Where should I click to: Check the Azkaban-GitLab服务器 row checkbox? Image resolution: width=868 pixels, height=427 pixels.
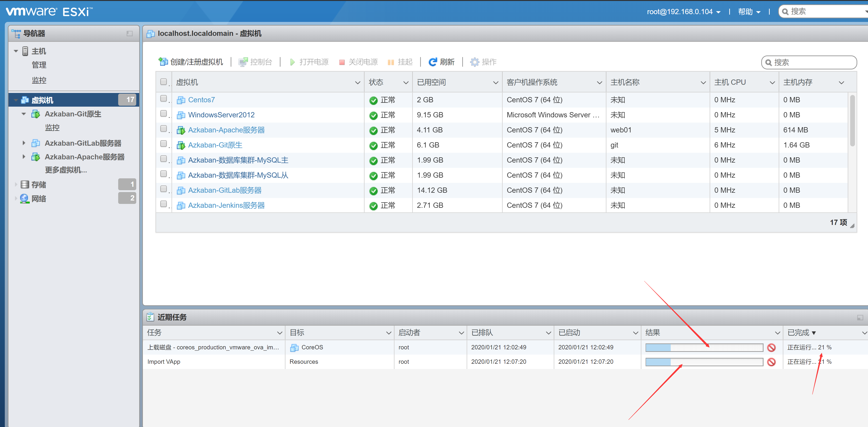164,189
